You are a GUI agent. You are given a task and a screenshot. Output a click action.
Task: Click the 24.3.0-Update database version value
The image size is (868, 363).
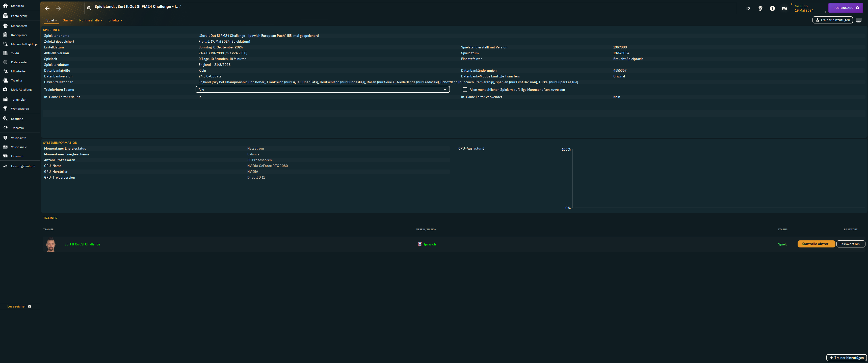pos(210,76)
